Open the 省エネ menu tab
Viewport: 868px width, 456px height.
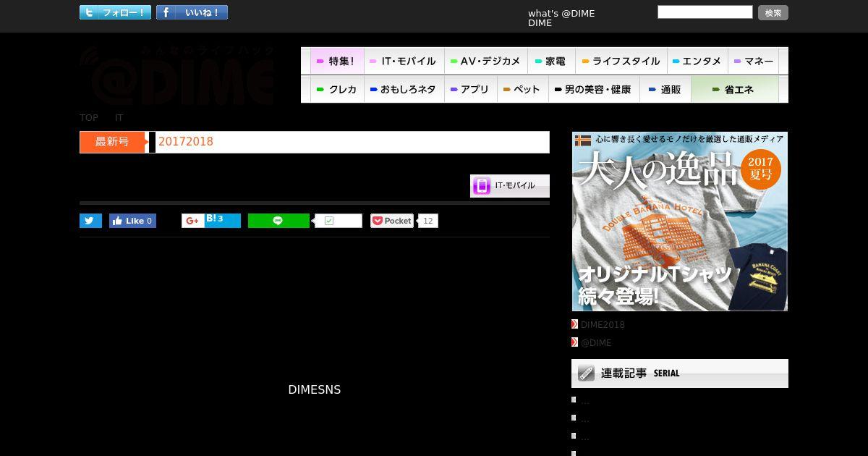click(734, 90)
